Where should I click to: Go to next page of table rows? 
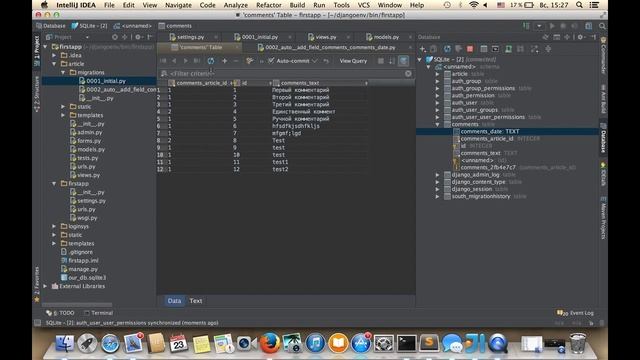[x=185, y=61]
